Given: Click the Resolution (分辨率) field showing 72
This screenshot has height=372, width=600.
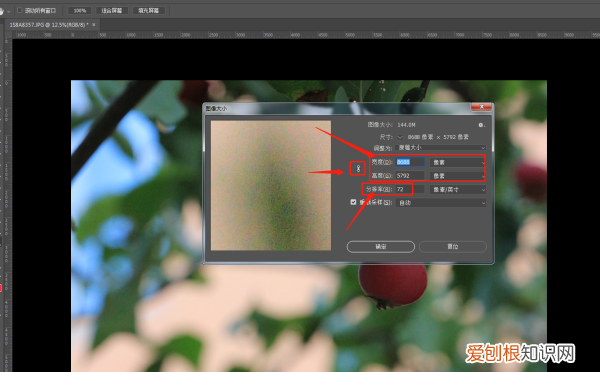Looking at the screenshot, I should 410,189.
